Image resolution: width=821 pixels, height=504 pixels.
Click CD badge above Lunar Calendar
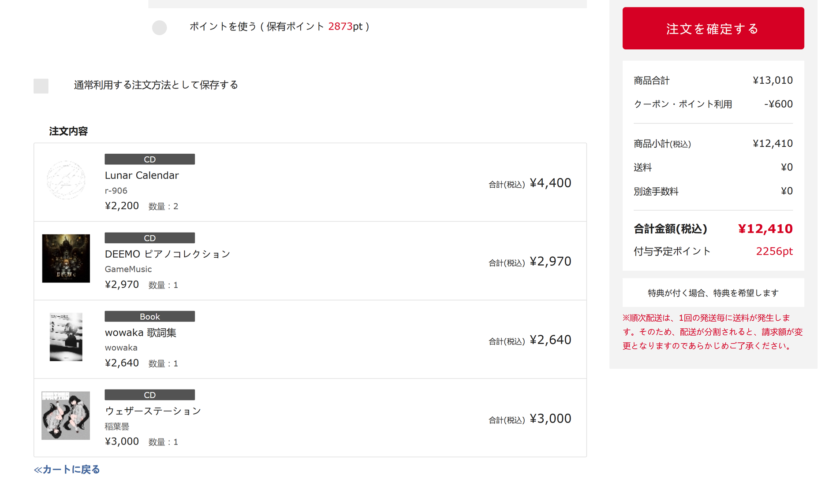pos(149,159)
